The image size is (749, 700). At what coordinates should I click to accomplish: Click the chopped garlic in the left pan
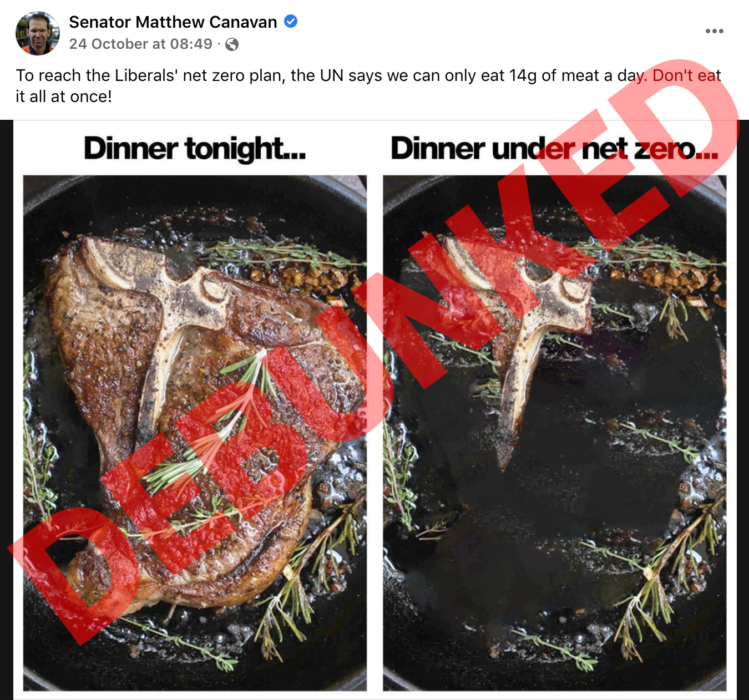tap(300, 276)
